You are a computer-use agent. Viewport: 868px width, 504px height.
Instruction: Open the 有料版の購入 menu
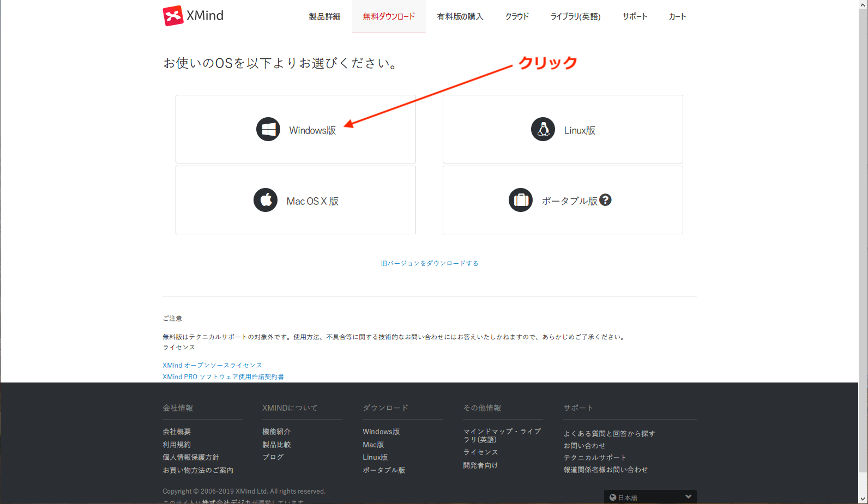tap(460, 17)
